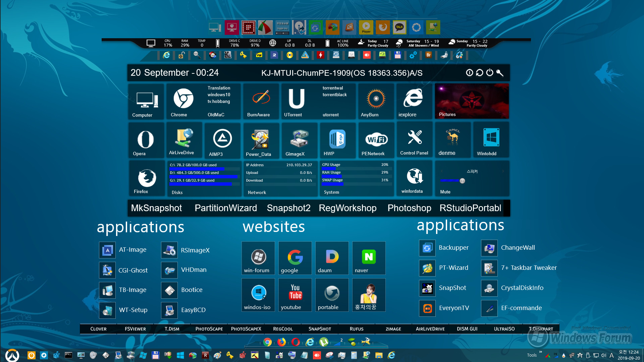The image size is (644, 362).
Task: Select RUFUS in bottom menu bar
Action: click(x=357, y=329)
